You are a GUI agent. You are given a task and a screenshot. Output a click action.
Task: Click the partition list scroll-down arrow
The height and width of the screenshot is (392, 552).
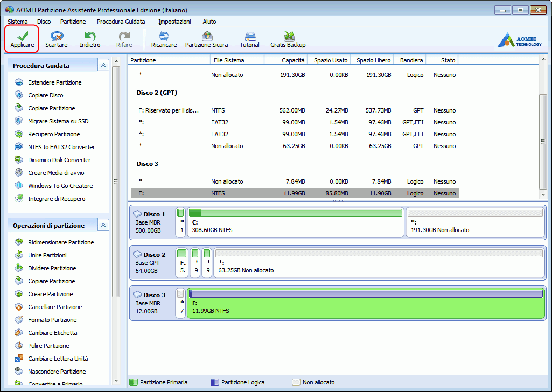[x=543, y=194]
